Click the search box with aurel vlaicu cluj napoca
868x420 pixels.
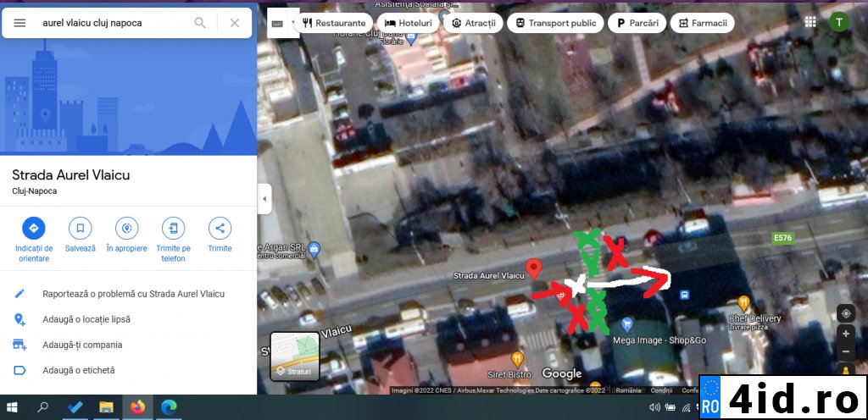114,23
